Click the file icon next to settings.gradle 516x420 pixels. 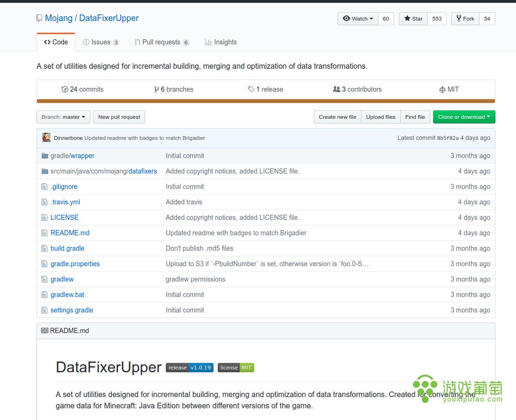click(44, 310)
